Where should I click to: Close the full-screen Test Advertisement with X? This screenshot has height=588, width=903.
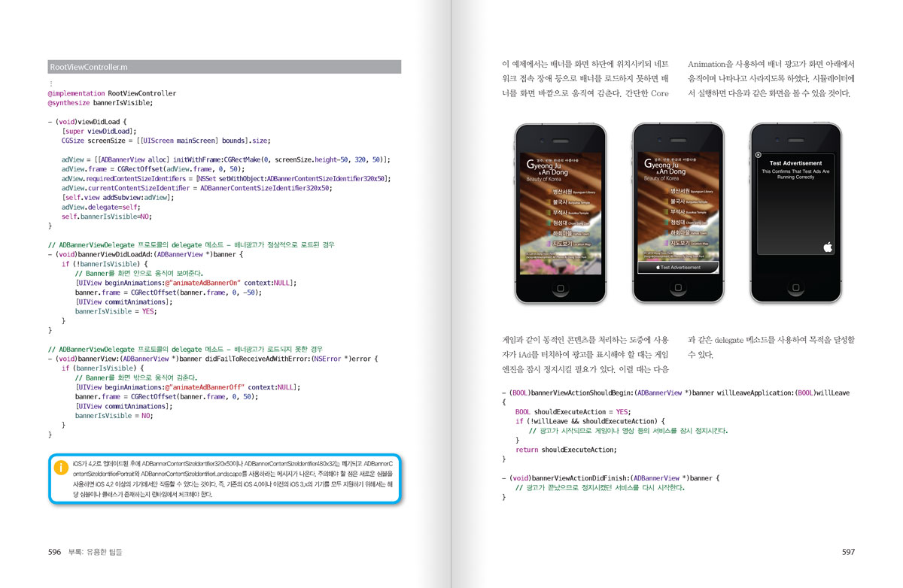(x=757, y=155)
